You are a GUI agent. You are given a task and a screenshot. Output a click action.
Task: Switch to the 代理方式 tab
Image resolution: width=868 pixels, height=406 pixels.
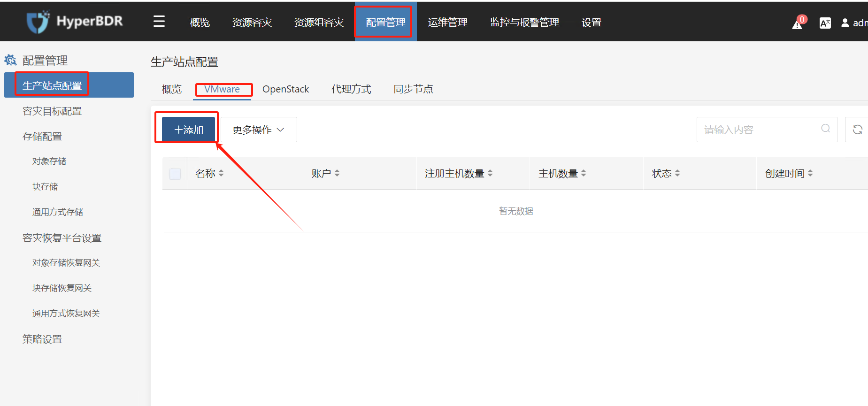point(351,89)
